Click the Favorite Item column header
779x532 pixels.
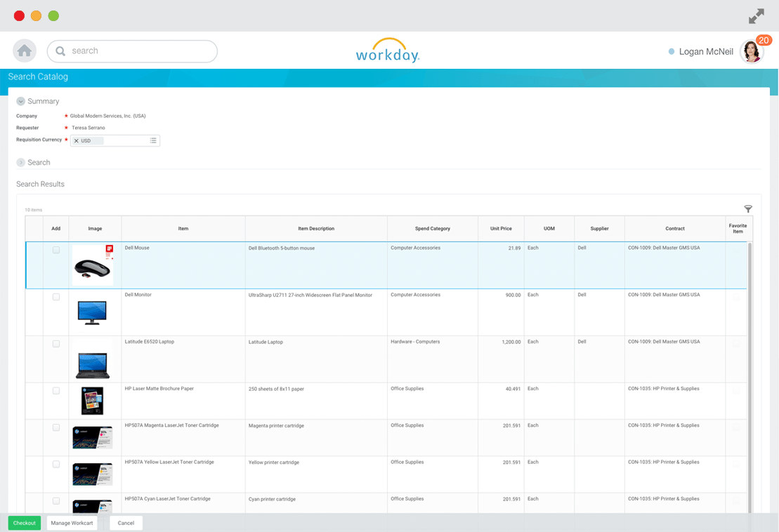coord(738,228)
